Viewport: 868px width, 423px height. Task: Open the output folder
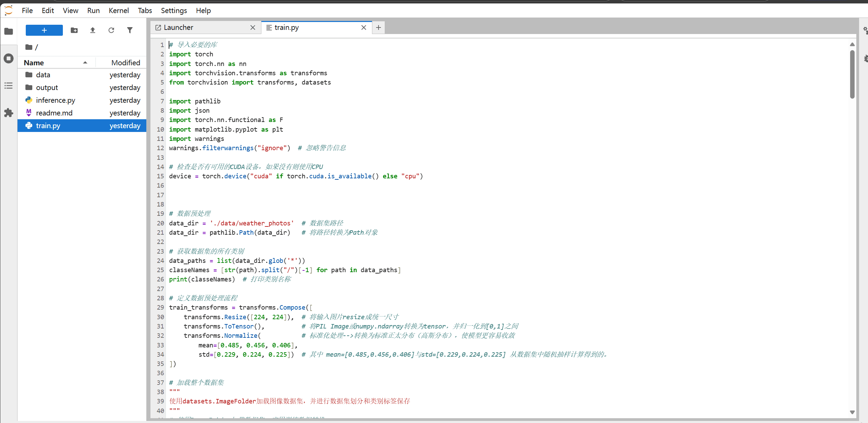click(x=47, y=88)
